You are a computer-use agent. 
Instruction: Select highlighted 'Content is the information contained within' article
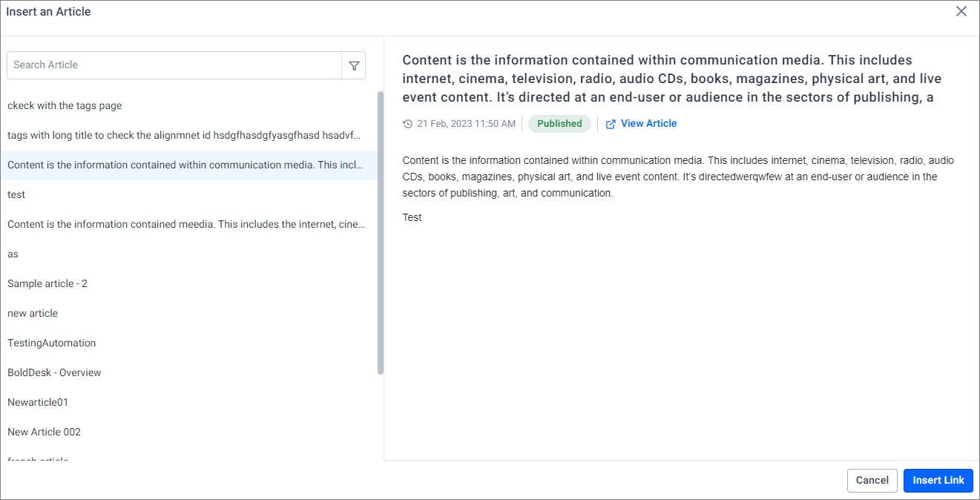(188, 165)
